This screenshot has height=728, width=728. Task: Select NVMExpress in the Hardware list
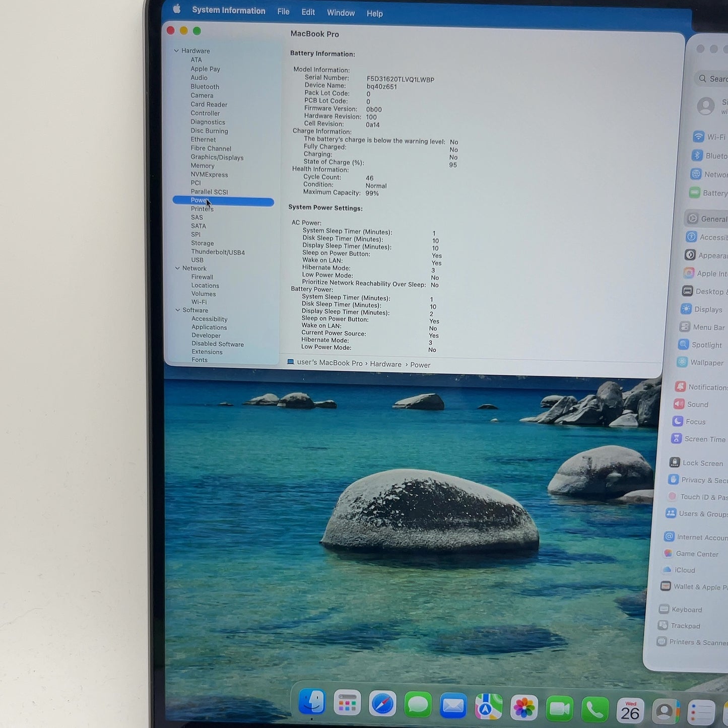[x=210, y=175]
